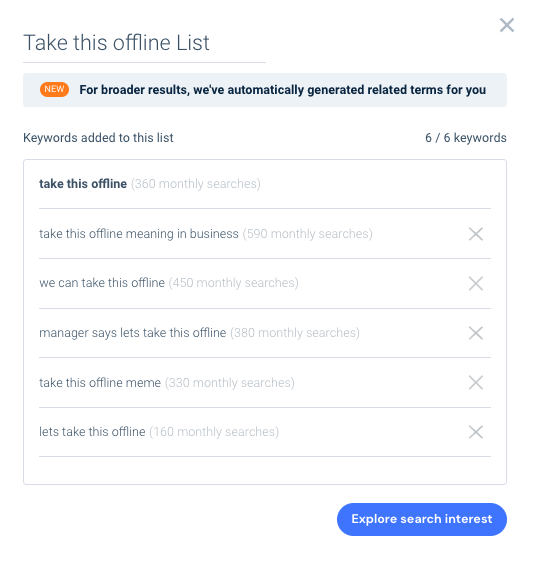Select 'manager says lets take this offline' text
The height and width of the screenshot is (561, 533).
(x=133, y=333)
